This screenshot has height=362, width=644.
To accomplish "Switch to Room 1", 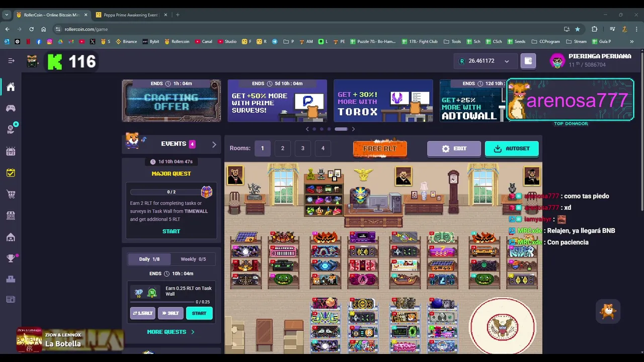I will [x=262, y=148].
